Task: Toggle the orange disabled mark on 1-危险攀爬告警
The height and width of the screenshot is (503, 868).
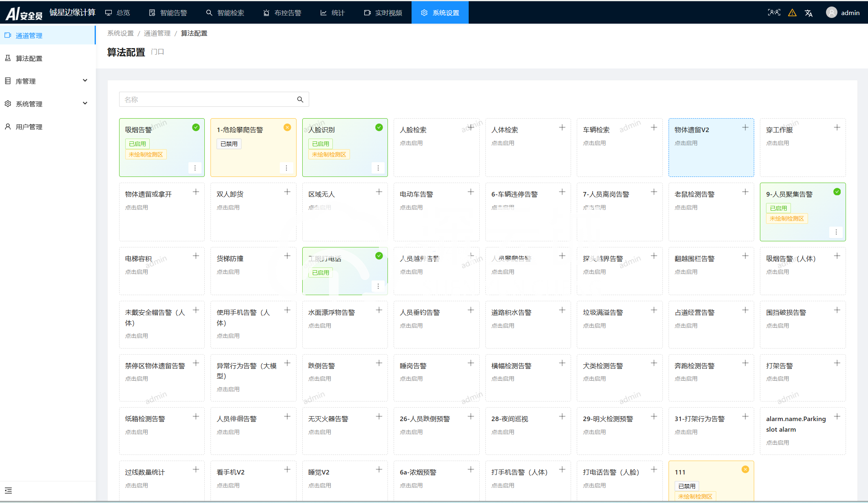Action: (287, 127)
